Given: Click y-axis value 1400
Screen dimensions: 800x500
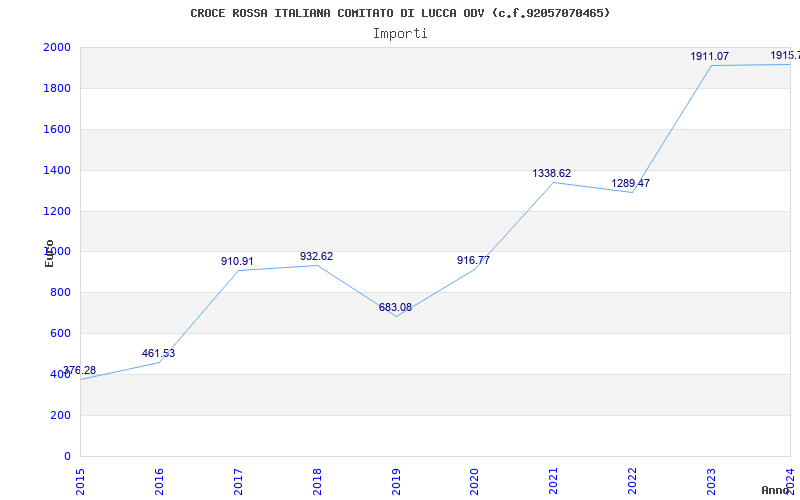Looking at the screenshot, I should click(57, 170).
